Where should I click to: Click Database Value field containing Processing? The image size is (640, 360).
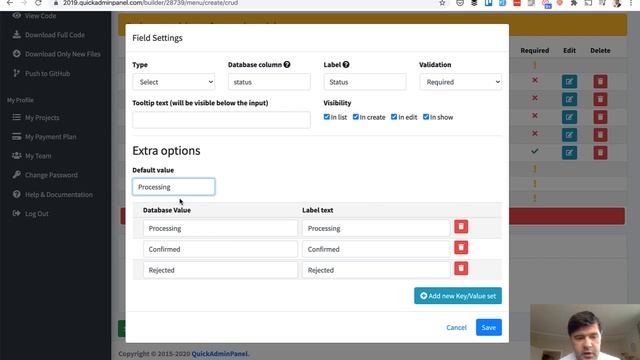point(220,228)
